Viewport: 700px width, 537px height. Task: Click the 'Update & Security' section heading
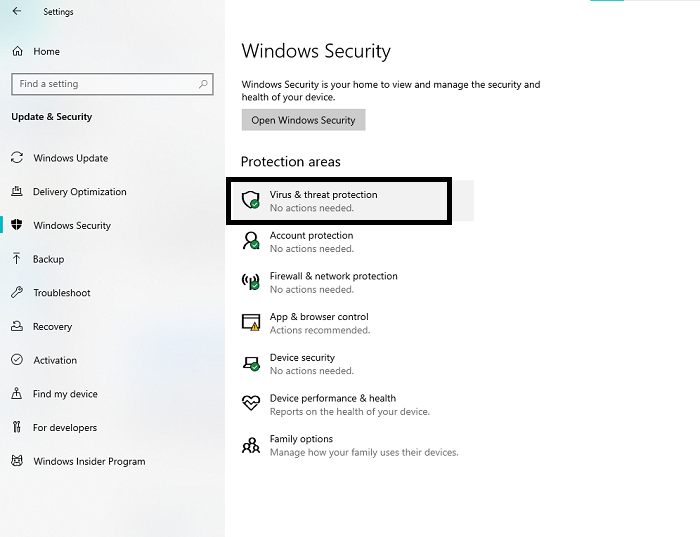52,117
